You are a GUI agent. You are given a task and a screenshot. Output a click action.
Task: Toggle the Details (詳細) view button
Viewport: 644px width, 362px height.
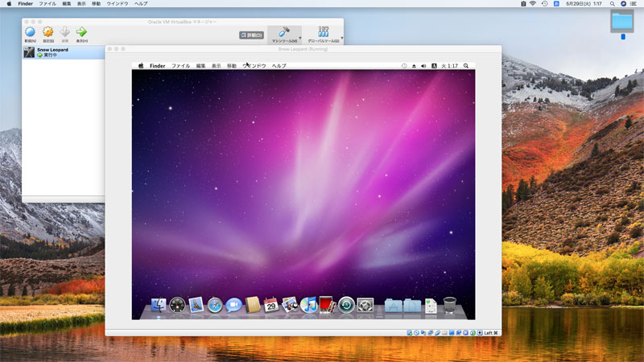tap(251, 35)
